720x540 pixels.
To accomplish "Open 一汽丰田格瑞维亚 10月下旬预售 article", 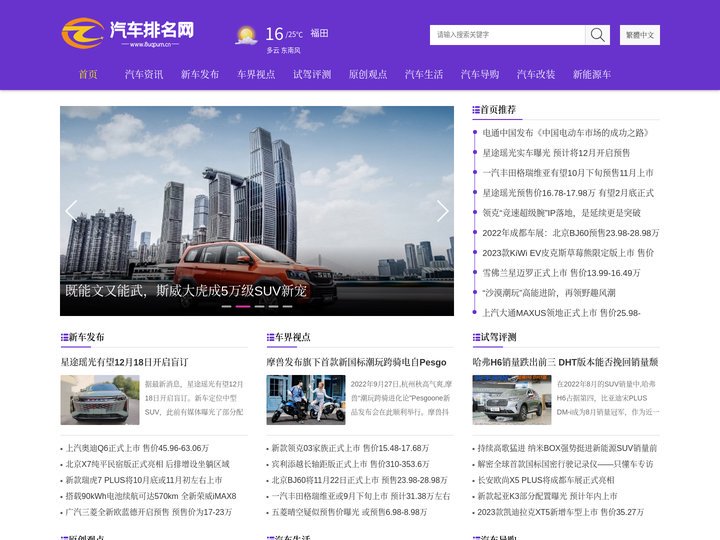I will pos(568,173).
